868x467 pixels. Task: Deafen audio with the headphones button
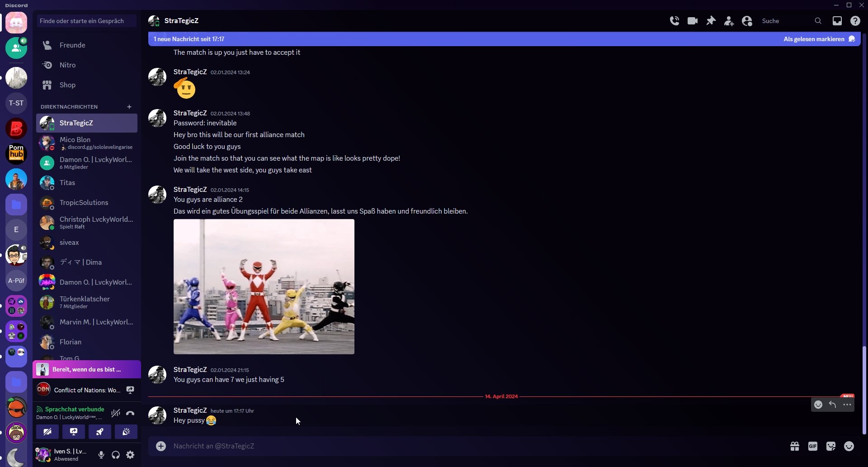tap(116, 455)
